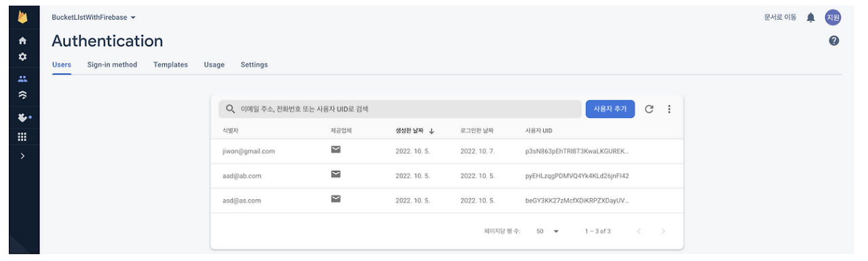Select Authentication people icon in sidebar
This screenshot has height=261, width=868.
[22, 79]
